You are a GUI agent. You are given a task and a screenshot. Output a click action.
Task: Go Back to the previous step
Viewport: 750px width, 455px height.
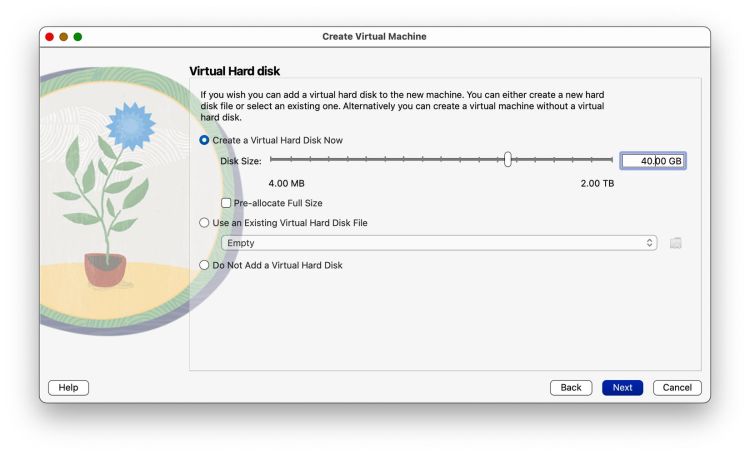pos(571,388)
